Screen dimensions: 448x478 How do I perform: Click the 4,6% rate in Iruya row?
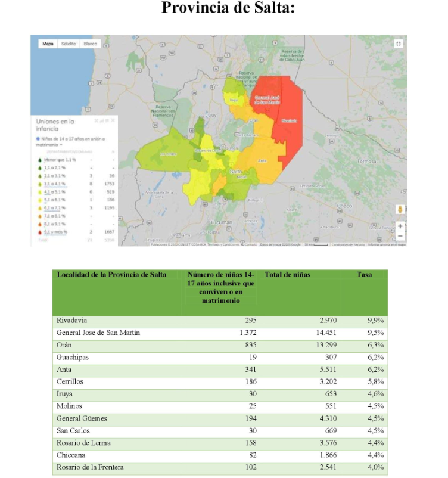click(375, 394)
